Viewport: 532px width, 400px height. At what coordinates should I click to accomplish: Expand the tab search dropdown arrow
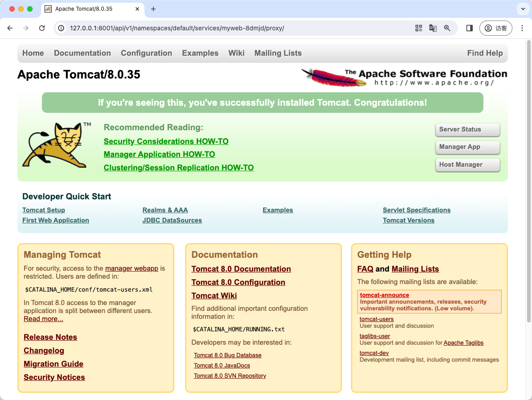pyautogui.click(x=523, y=9)
